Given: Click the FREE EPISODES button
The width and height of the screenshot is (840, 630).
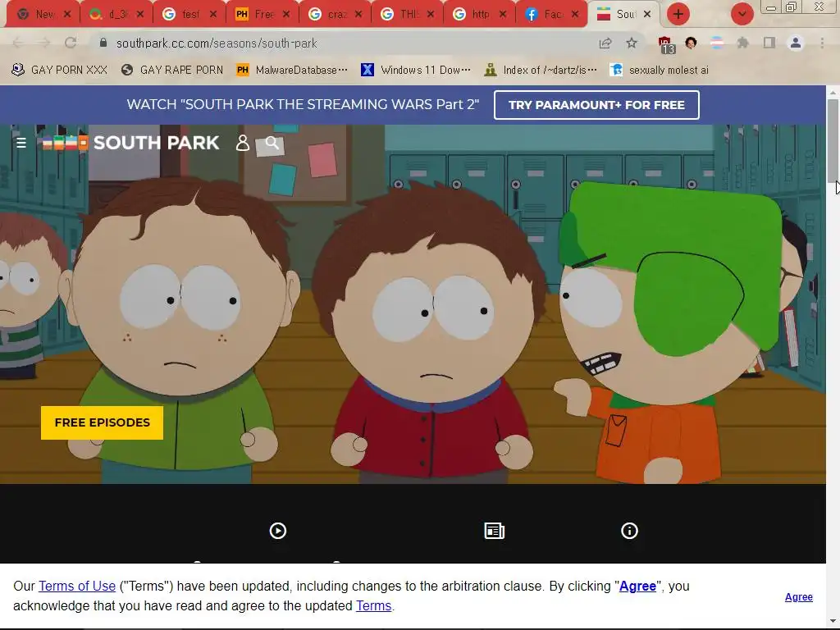Looking at the screenshot, I should [x=102, y=422].
